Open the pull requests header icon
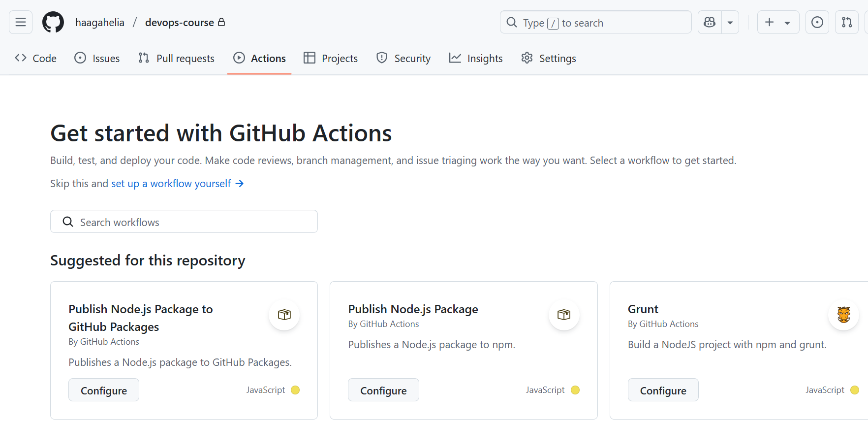868x423 pixels. [847, 22]
